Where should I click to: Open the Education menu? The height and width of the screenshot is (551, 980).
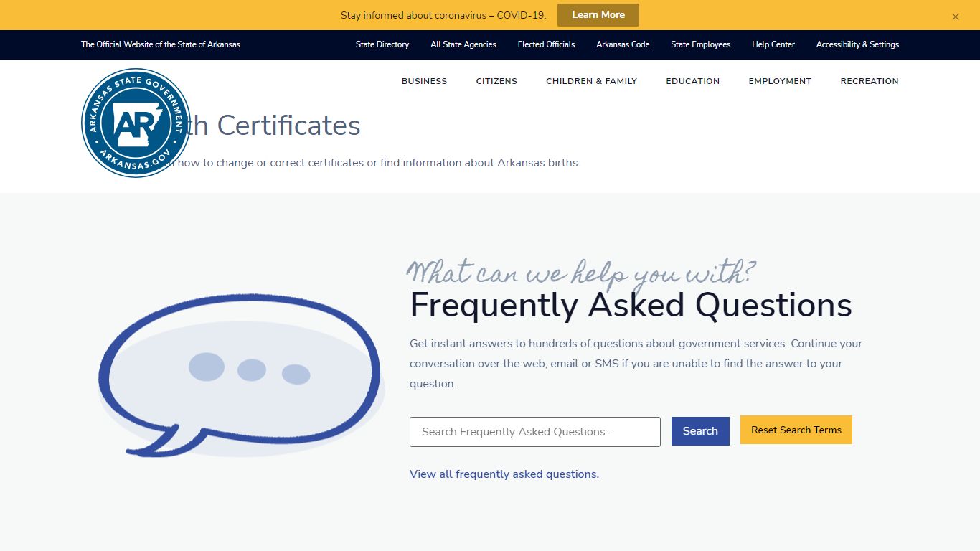point(693,81)
